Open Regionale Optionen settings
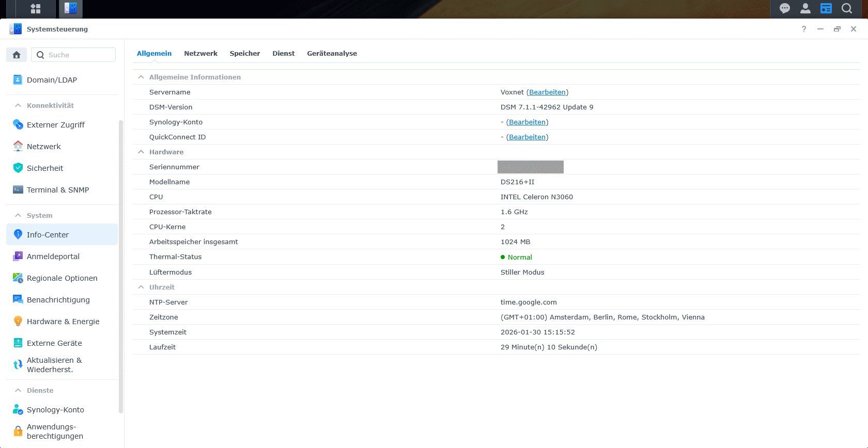 pos(62,278)
